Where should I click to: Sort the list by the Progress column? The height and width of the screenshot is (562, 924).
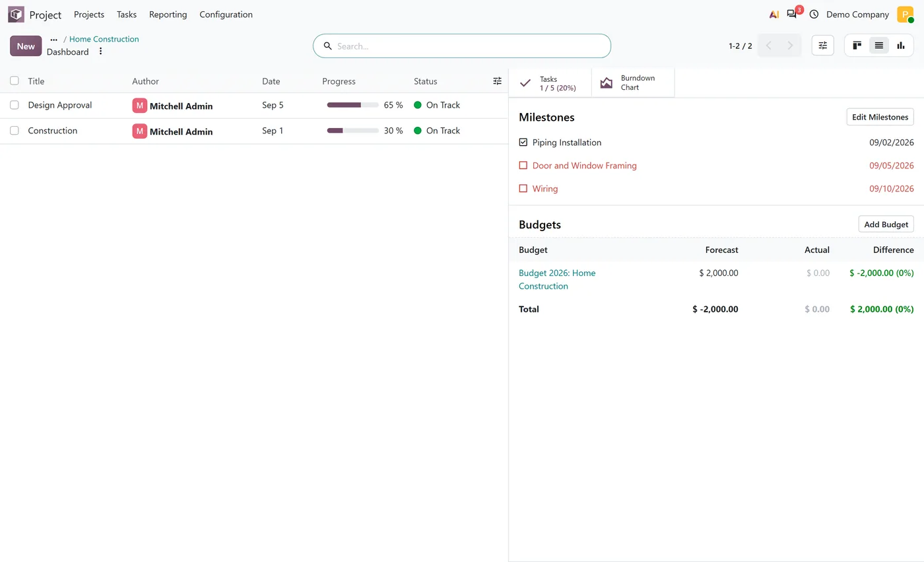(339, 81)
